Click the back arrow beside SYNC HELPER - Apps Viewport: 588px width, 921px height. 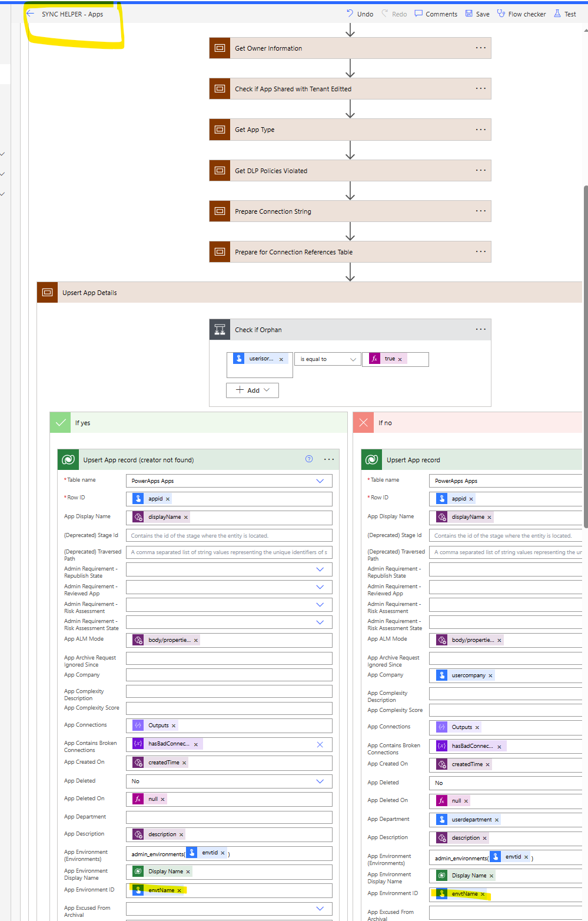click(30, 13)
